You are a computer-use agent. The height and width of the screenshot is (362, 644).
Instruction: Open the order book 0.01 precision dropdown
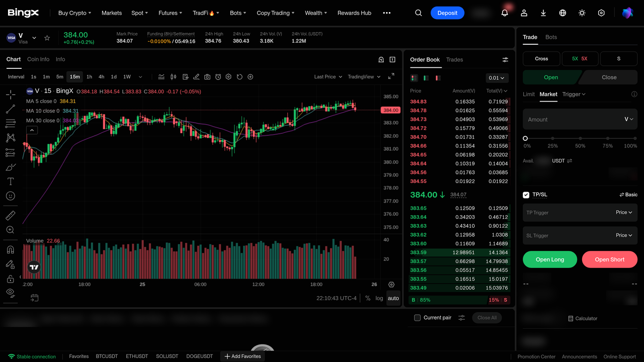pos(497,78)
